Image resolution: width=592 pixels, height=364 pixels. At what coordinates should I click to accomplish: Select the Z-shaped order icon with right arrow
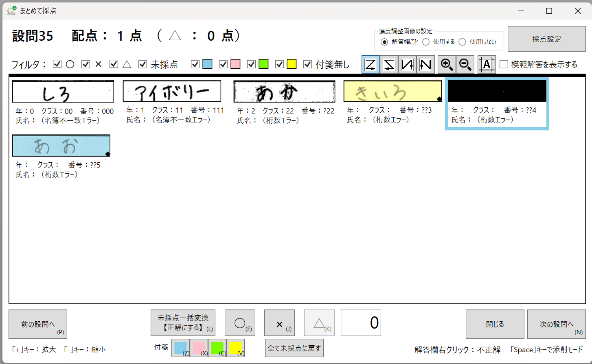[371, 65]
